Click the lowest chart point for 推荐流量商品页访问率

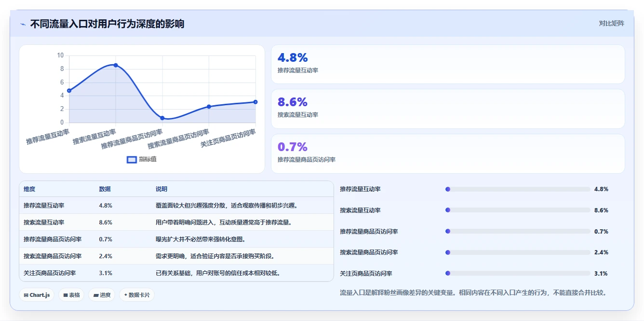pos(162,118)
